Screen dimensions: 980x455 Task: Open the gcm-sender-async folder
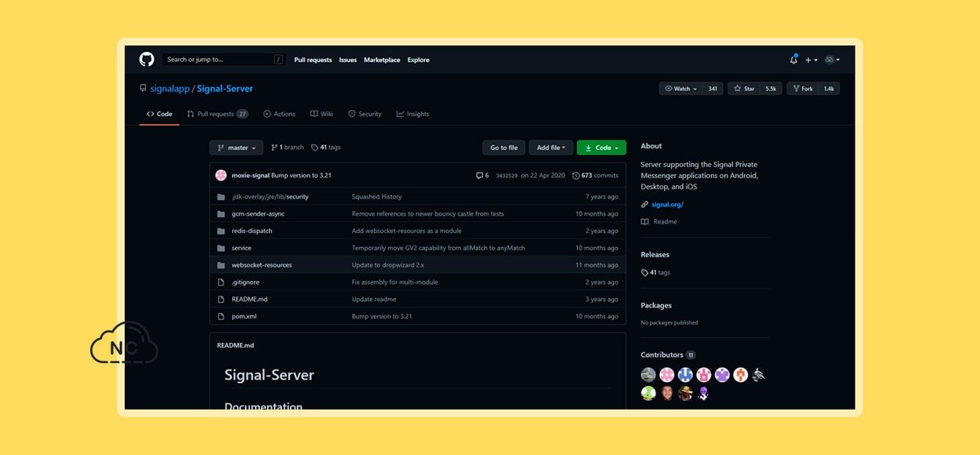coord(258,214)
